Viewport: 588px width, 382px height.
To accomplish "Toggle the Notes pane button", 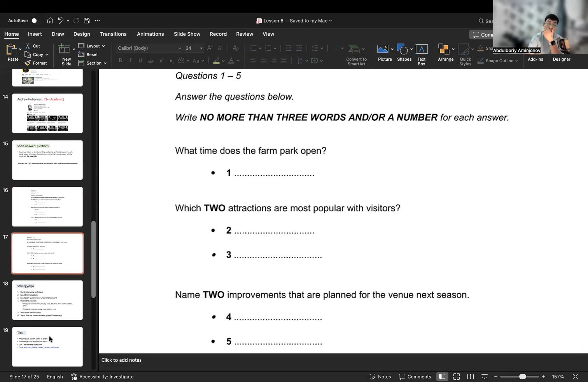I will [380, 377].
